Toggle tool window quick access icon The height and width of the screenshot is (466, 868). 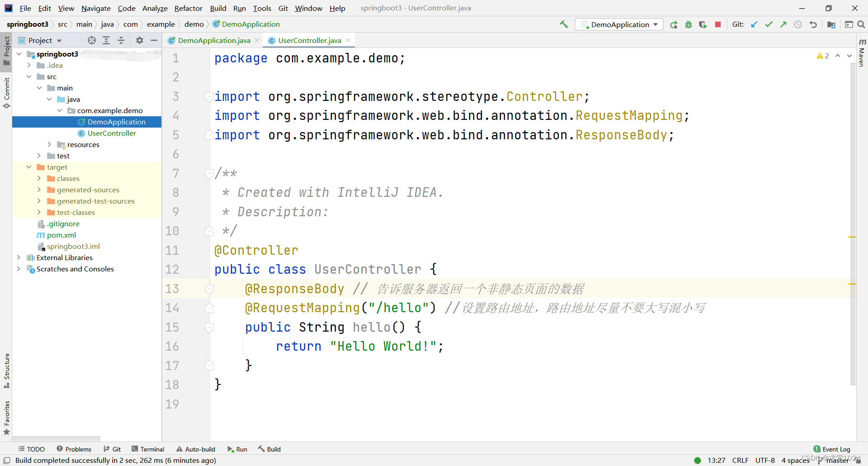pyautogui.click(x=7, y=461)
